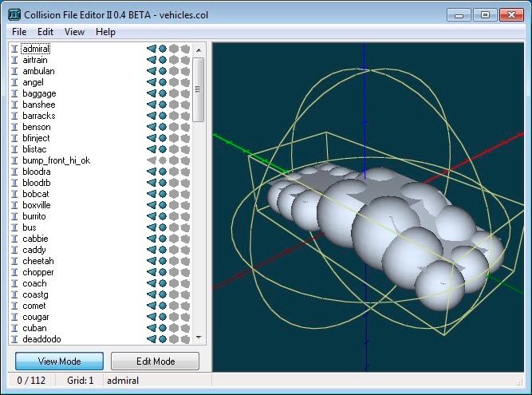Open the Help menu

[105, 32]
